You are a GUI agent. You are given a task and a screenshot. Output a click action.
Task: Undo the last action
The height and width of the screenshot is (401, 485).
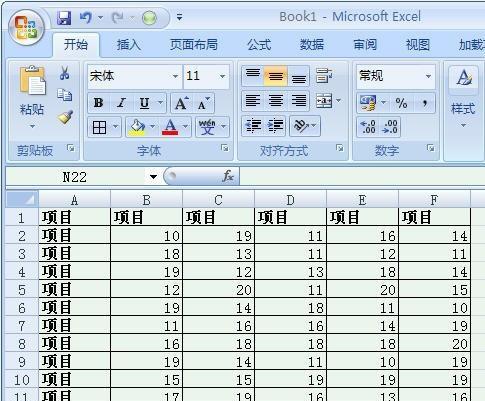coord(86,17)
